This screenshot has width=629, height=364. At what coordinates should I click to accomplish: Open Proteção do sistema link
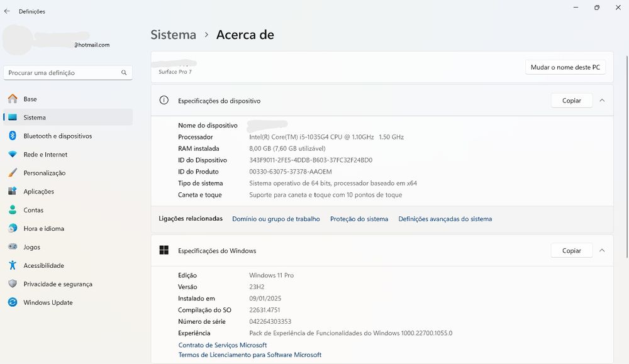tap(359, 219)
